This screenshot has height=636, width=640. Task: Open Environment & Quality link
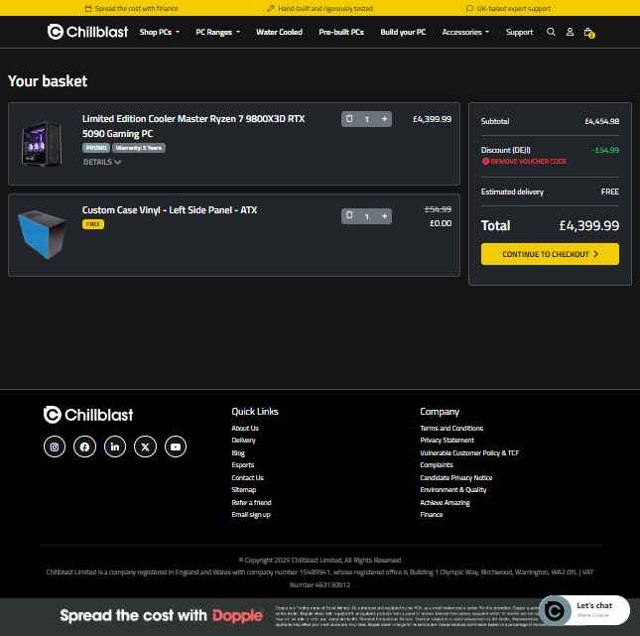click(x=453, y=489)
